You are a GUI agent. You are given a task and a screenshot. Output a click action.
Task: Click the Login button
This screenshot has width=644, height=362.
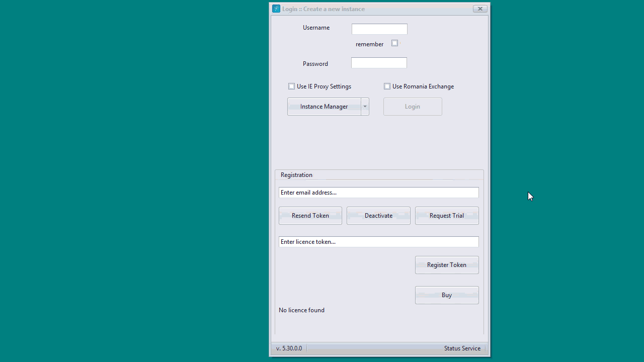[413, 107]
